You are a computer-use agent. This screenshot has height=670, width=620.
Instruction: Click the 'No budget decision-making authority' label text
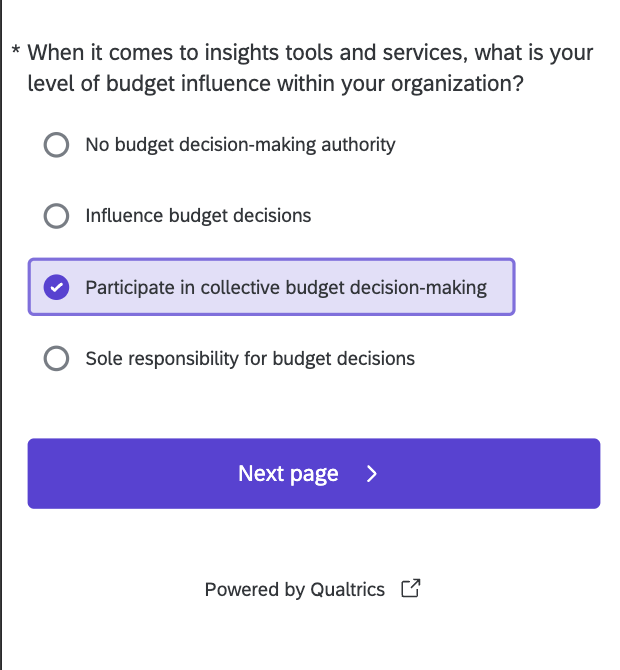[x=240, y=145]
